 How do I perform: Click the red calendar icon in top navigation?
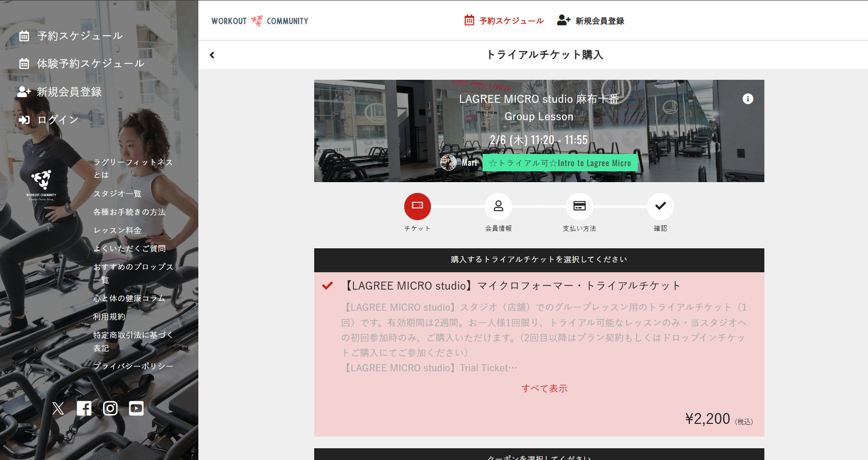coord(469,20)
